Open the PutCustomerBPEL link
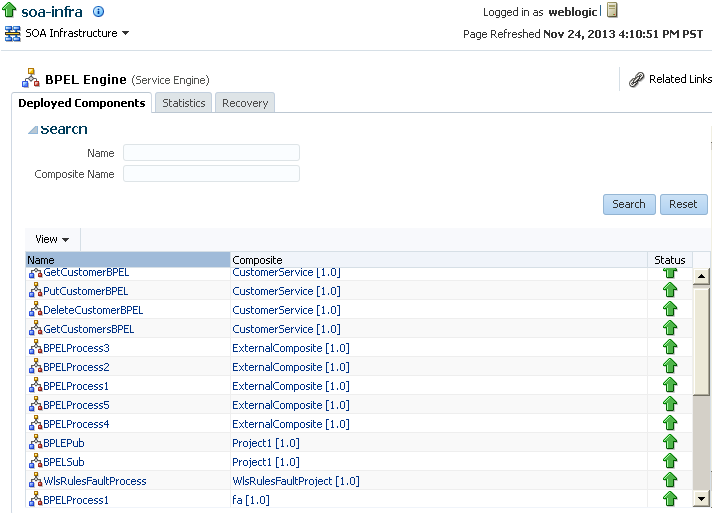 click(x=85, y=291)
